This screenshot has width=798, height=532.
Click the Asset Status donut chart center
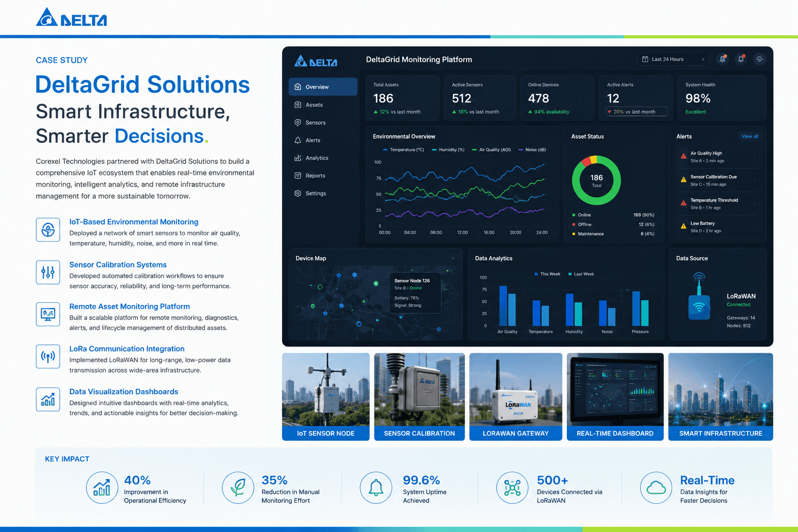point(596,180)
